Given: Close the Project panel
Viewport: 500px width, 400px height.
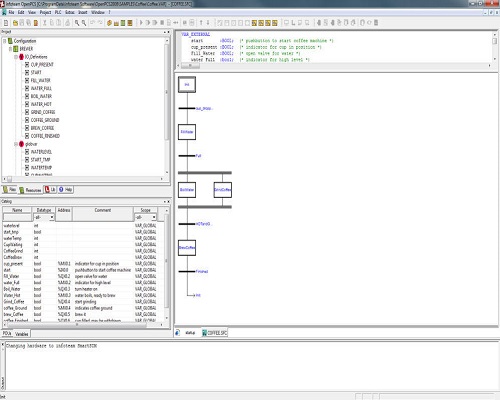Looking at the screenshot, I should [168, 32].
